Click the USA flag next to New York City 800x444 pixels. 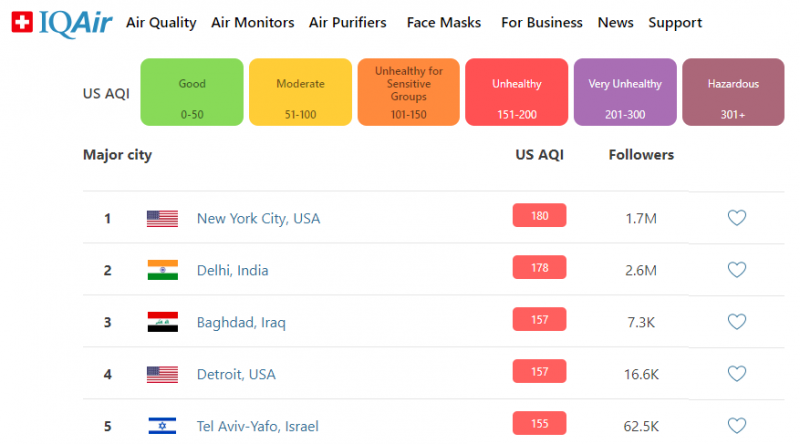point(162,218)
